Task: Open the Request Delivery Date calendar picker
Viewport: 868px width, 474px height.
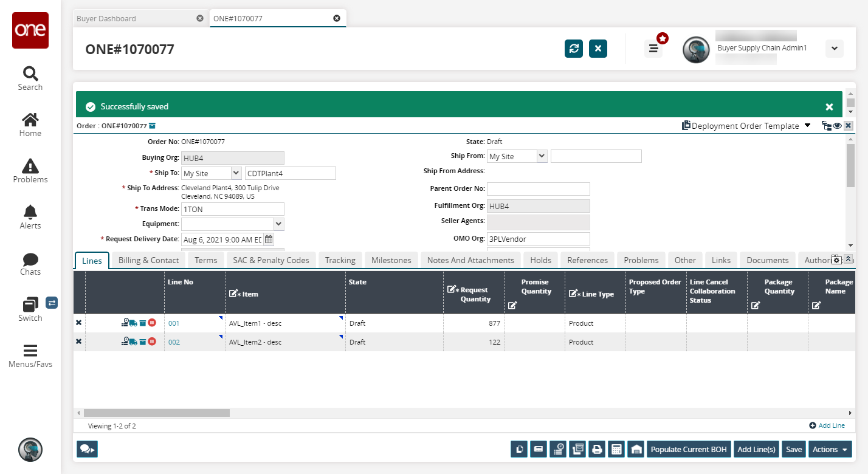Action: click(x=269, y=239)
